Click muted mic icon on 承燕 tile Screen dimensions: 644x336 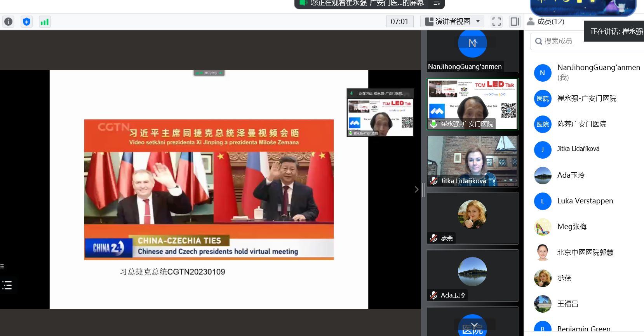(x=434, y=238)
